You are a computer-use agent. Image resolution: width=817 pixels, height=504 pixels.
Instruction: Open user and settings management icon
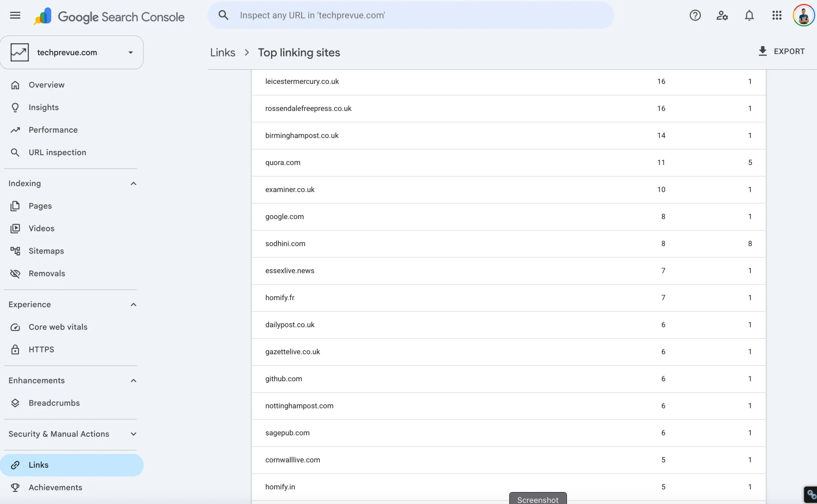(x=722, y=15)
